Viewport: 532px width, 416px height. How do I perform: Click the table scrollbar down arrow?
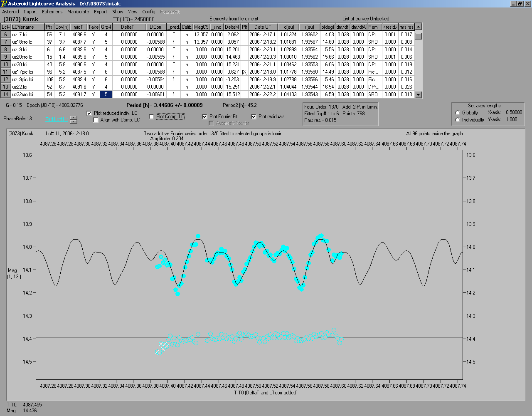pos(419,94)
